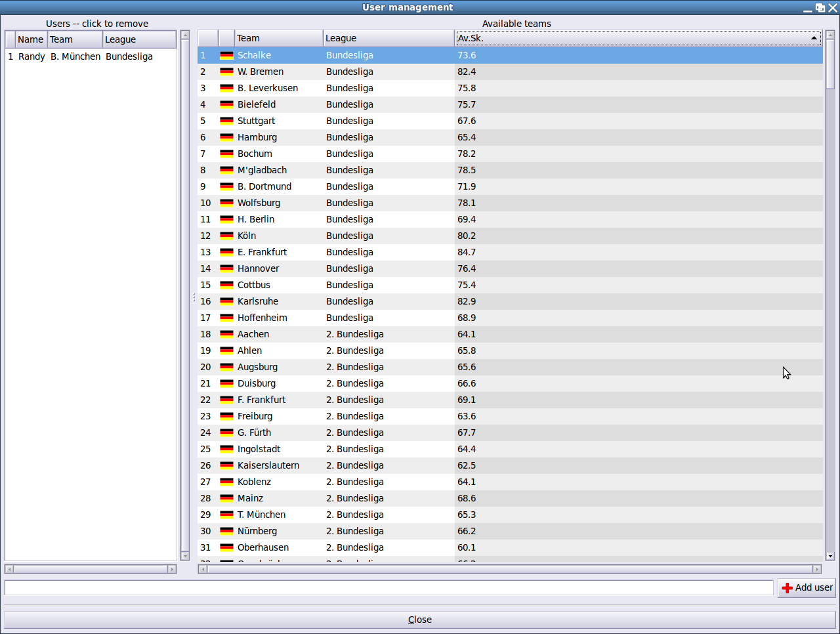Image resolution: width=840 pixels, height=634 pixels.
Task: Click the flag icon next to F. Frankfurt
Action: pos(226,400)
